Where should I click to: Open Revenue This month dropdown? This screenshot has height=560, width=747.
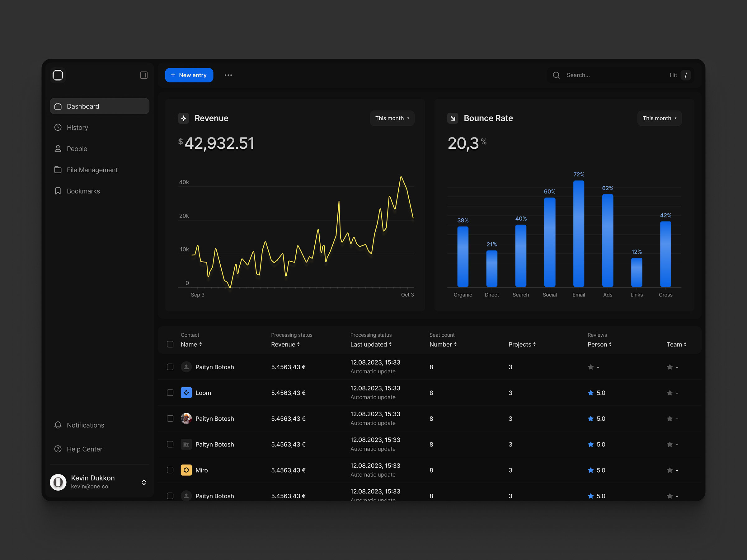tap(392, 118)
